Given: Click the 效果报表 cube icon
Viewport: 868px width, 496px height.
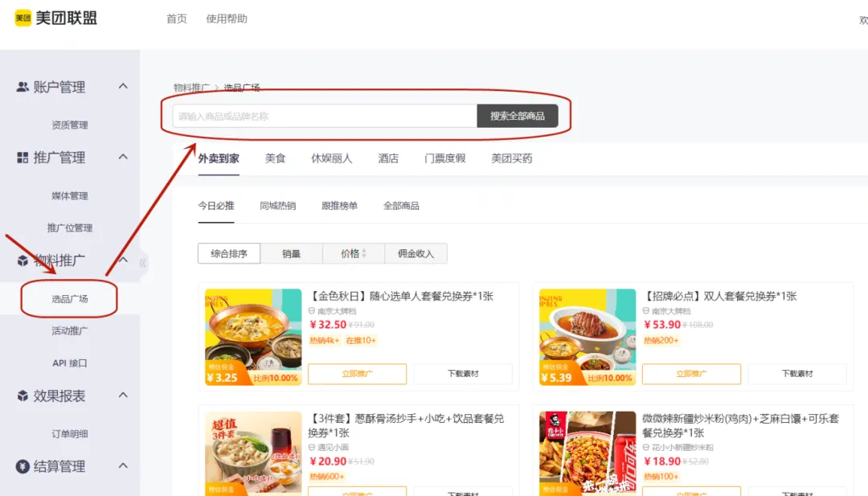Looking at the screenshot, I should point(23,396).
